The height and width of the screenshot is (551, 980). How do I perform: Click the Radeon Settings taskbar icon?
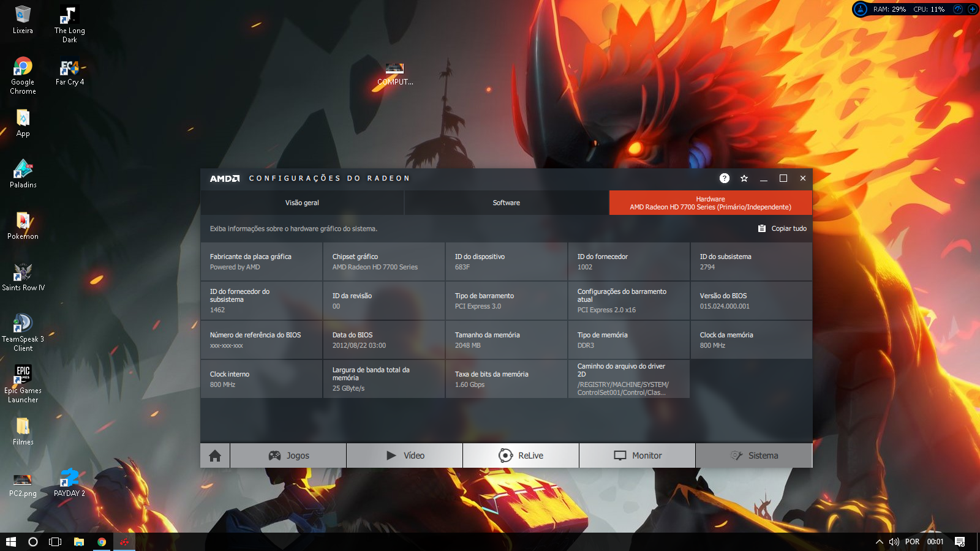pos(124,542)
